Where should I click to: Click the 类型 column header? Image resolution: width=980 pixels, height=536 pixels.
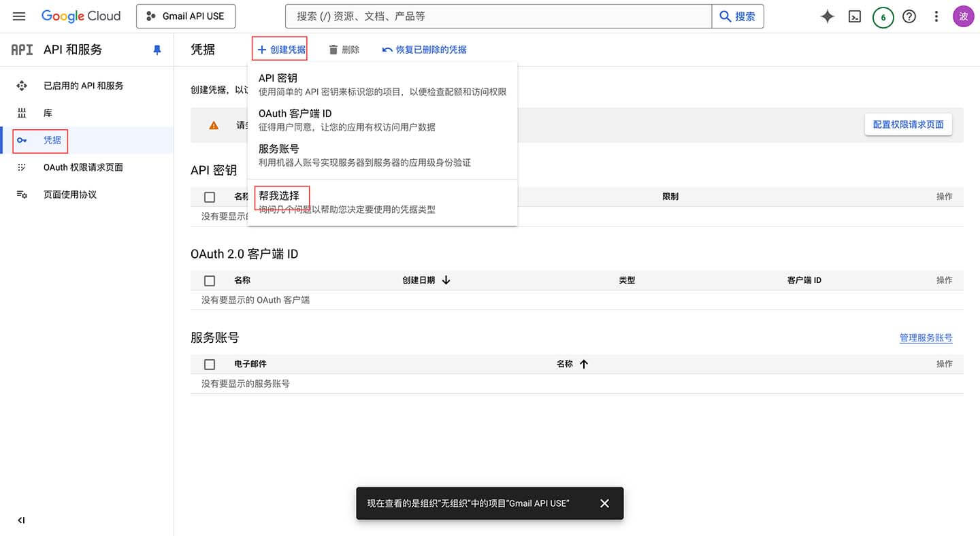click(x=627, y=280)
